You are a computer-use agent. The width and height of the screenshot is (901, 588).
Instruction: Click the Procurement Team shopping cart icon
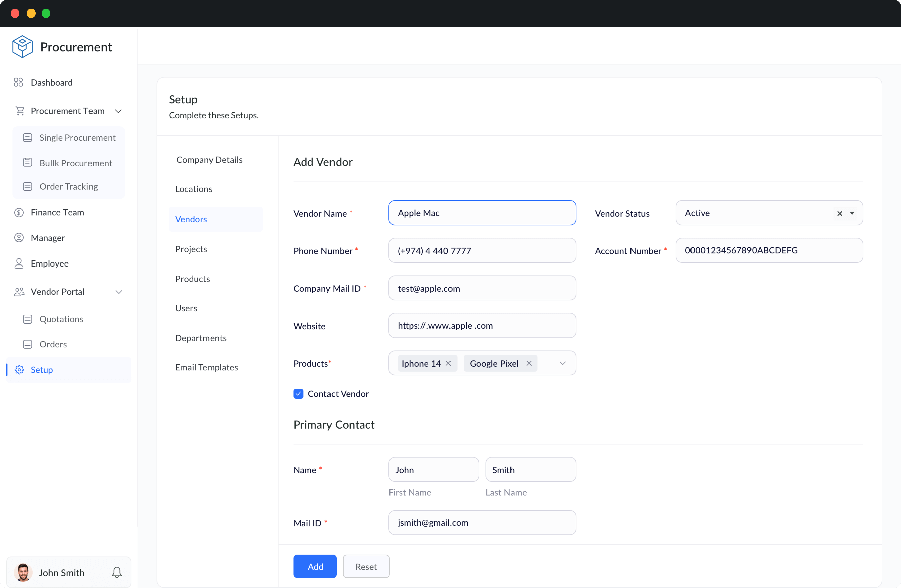click(20, 111)
